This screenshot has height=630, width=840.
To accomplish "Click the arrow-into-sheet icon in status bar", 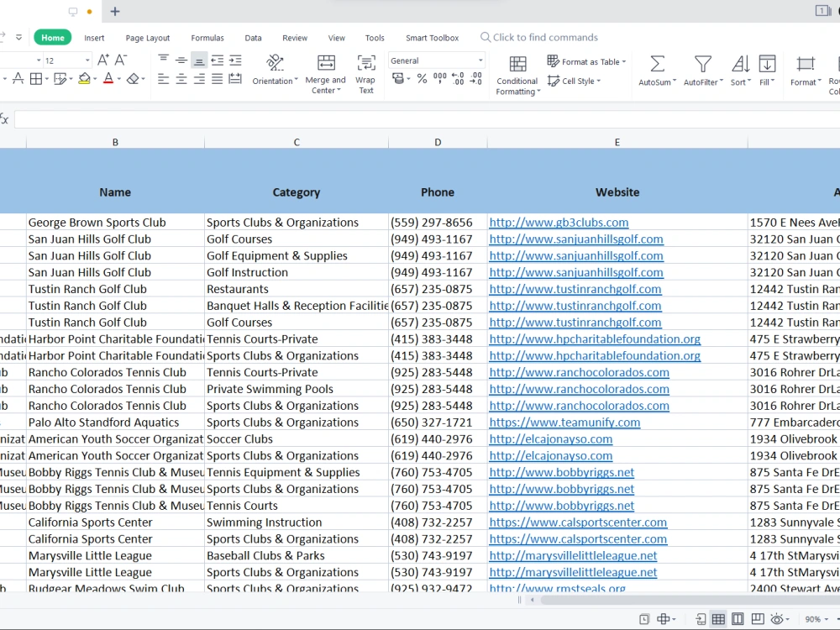I will 701,619.
